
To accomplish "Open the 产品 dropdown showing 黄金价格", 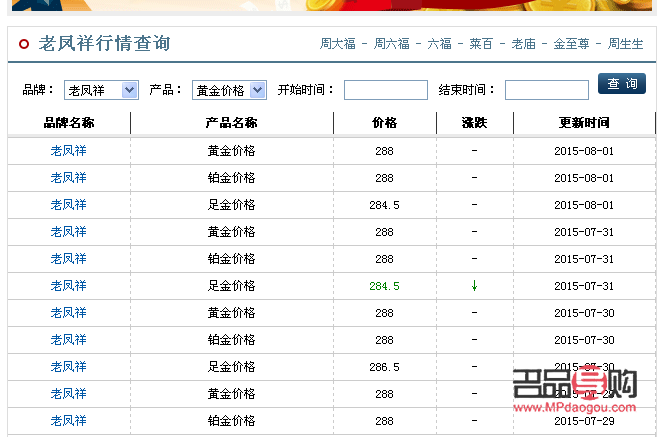I will coord(229,90).
